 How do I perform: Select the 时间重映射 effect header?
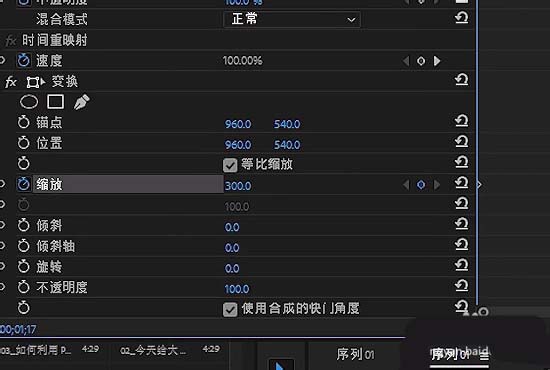(54, 40)
